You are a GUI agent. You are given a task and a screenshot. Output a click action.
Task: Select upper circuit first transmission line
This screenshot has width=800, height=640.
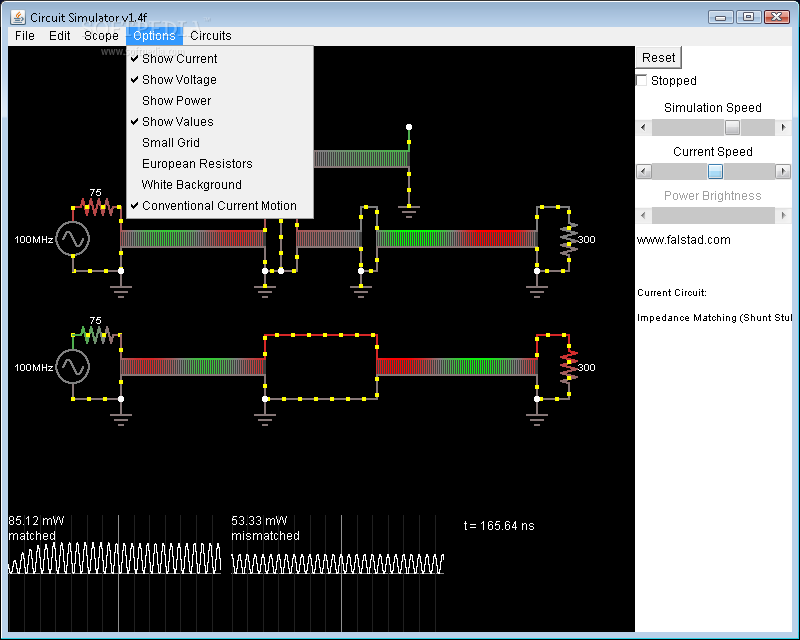coord(193,239)
